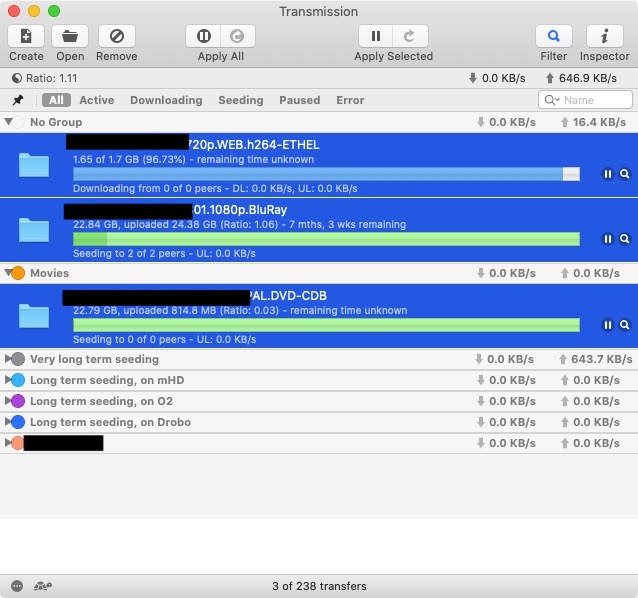This screenshot has width=638, height=598.
Task: Click progress bar of 720p.WEB.h264-ETHEL
Action: [x=326, y=174]
